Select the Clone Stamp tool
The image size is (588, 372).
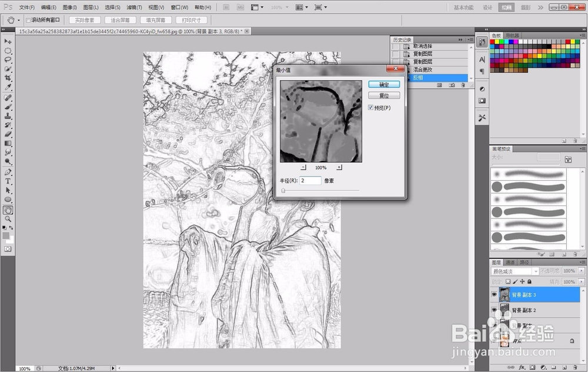8,115
